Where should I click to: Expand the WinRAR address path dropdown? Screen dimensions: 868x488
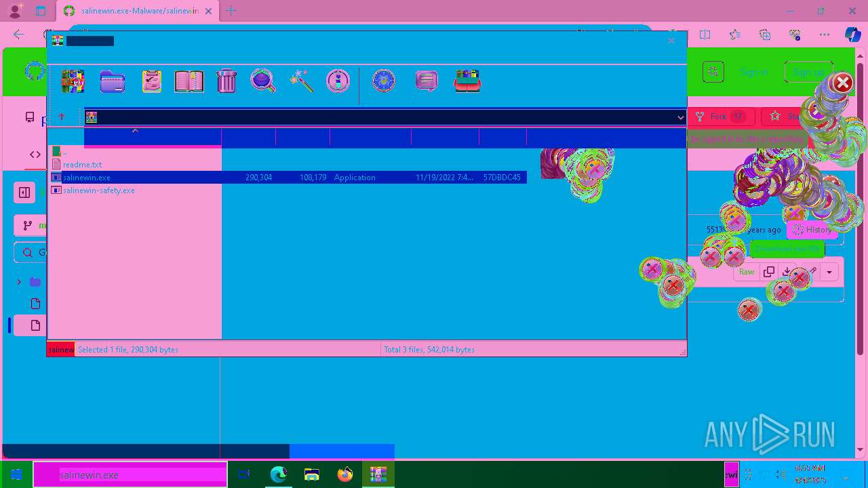click(680, 117)
